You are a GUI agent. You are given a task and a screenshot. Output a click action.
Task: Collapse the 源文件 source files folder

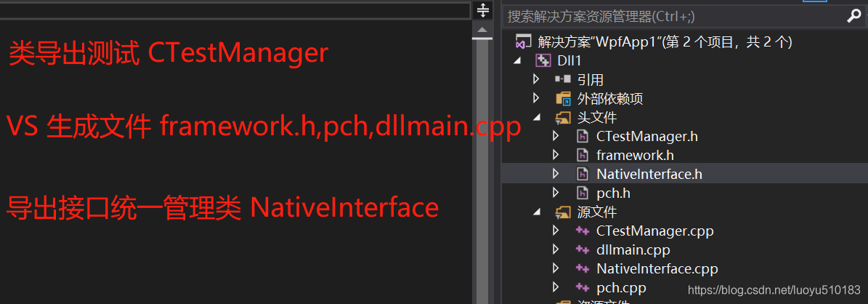tap(536, 212)
